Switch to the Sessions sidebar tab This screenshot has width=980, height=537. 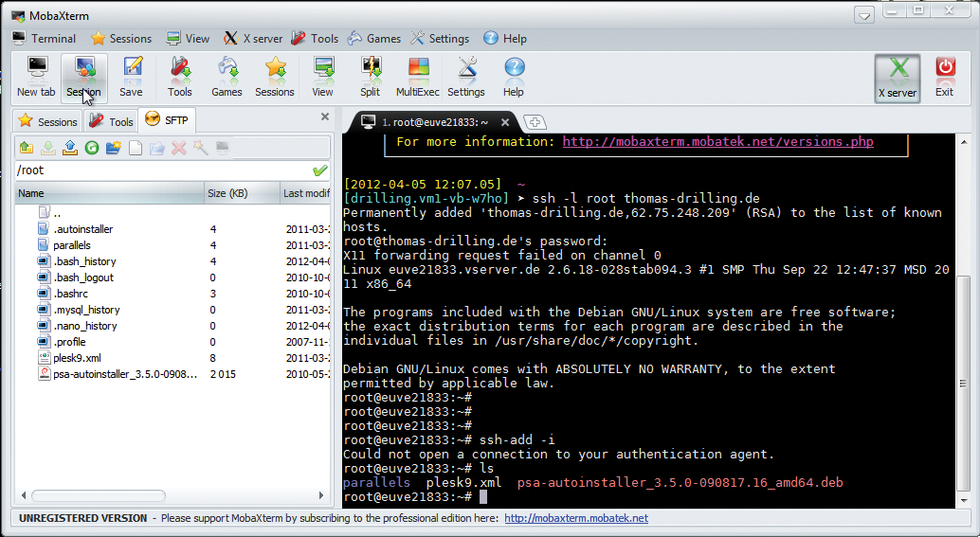point(47,121)
